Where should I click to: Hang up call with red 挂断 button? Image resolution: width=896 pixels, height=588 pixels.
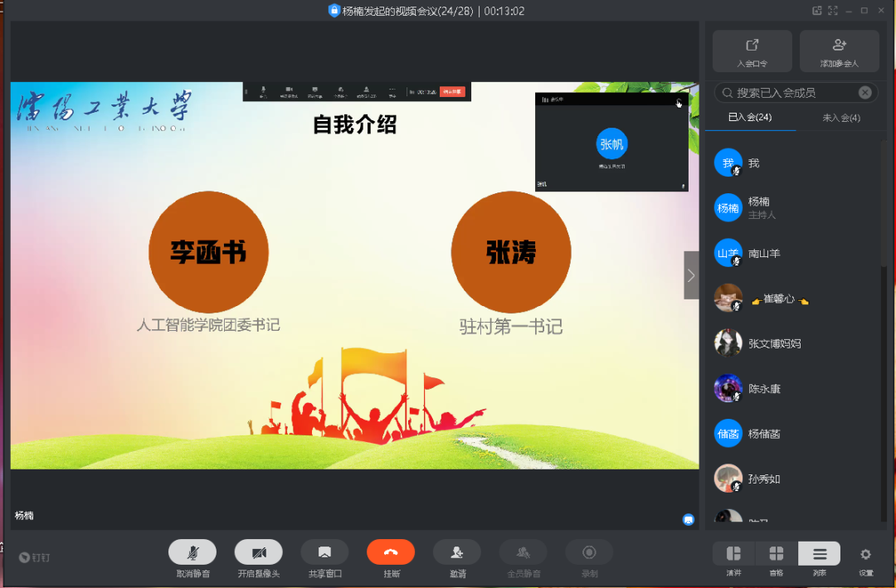(x=391, y=552)
